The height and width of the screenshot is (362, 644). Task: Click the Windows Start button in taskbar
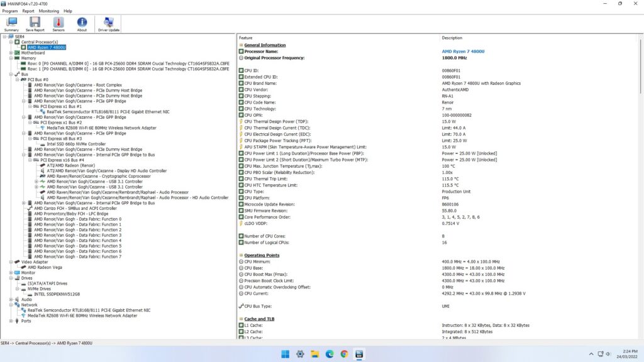[286, 354]
